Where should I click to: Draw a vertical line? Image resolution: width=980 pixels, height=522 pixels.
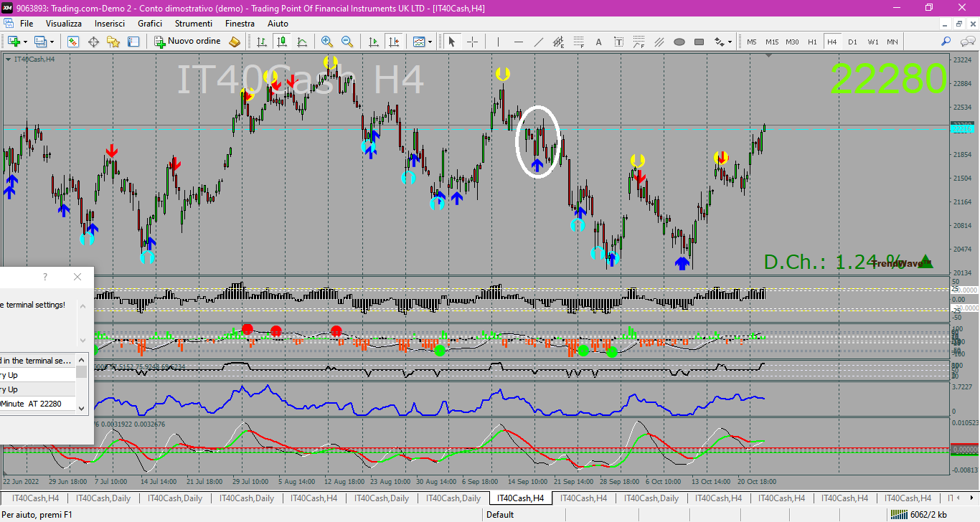498,42
